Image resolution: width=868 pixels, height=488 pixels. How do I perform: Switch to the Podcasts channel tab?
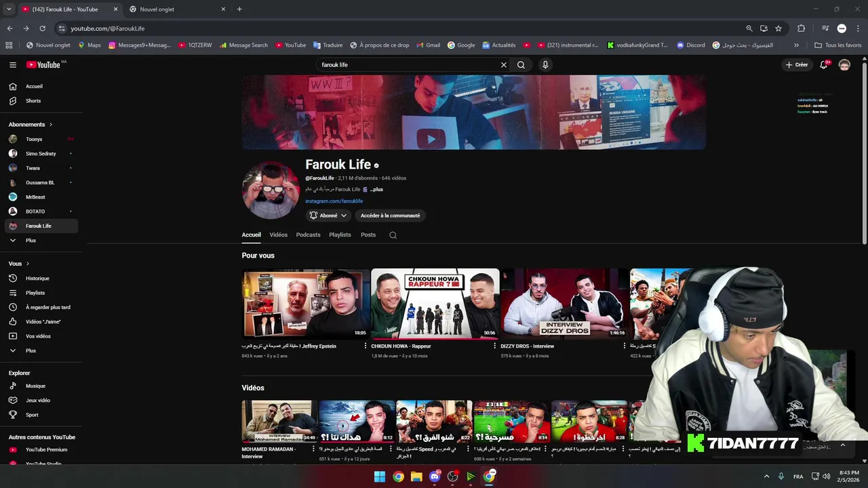(x=308, y=235)
